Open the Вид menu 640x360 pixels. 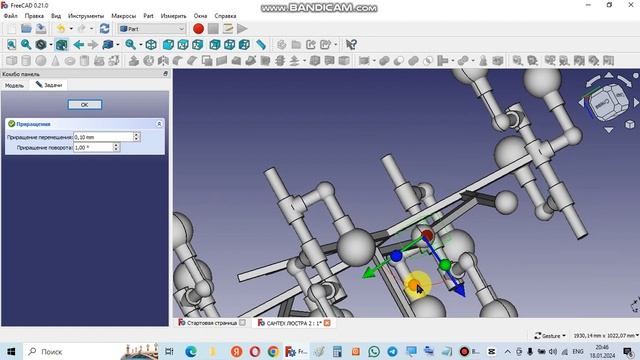[56, 16]
